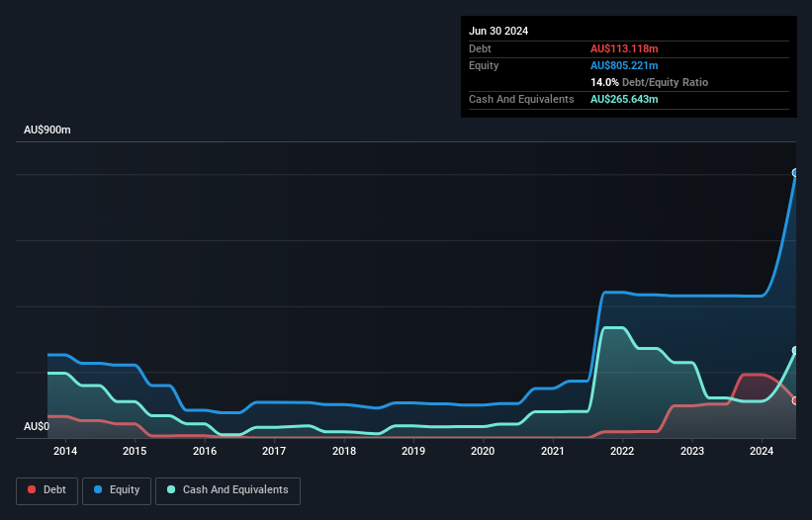Select the 2016 x-axis label

coord(205,451)
